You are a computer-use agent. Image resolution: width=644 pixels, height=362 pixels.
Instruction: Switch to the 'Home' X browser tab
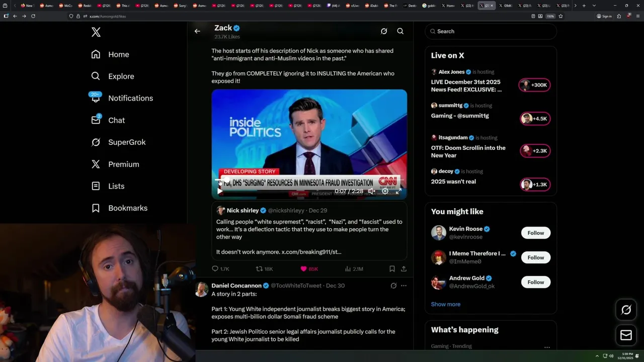point(449,6)
